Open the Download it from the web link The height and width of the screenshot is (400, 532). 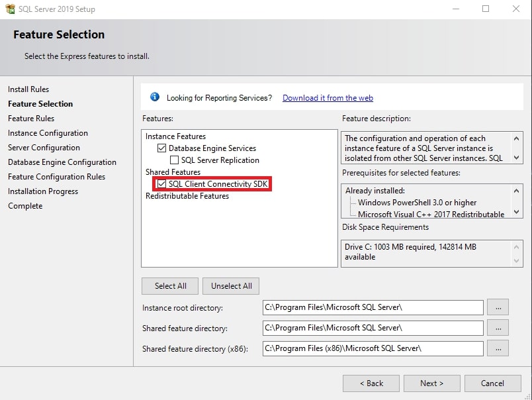[x=328, y=98]
